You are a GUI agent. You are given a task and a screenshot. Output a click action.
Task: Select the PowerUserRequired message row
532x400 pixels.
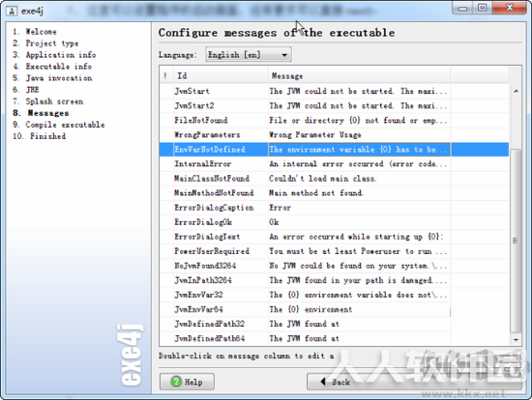click(x=334, y=251)
